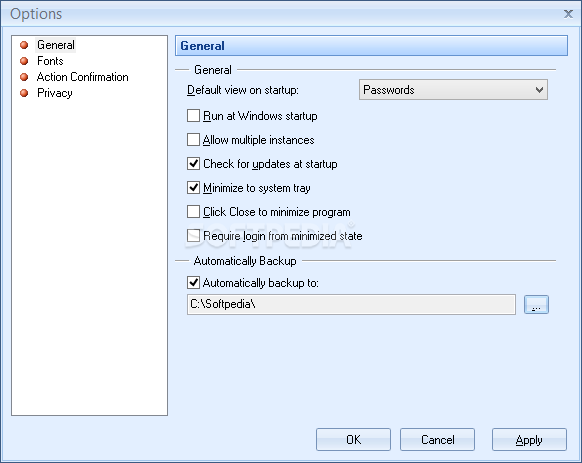Tick Allow multiple instances checkbox
This screenshot has width=582, height=463.
click(193, 140)
